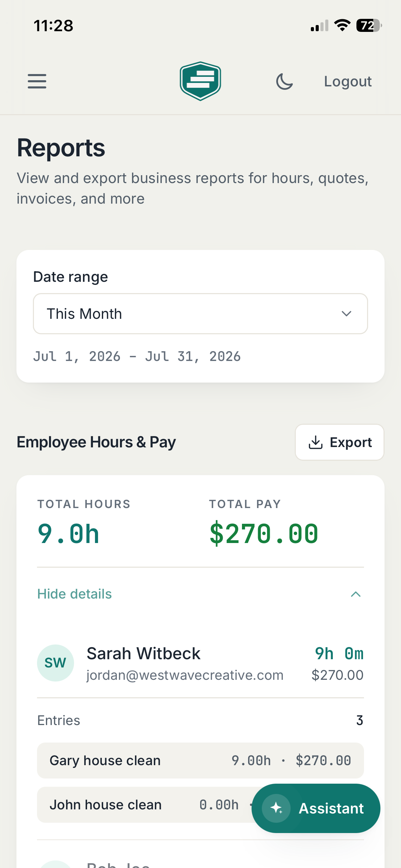The height and width of the screenshot is (868, 401).
Task: Open the Gary house clean entry
Action: tap(200, 761)
